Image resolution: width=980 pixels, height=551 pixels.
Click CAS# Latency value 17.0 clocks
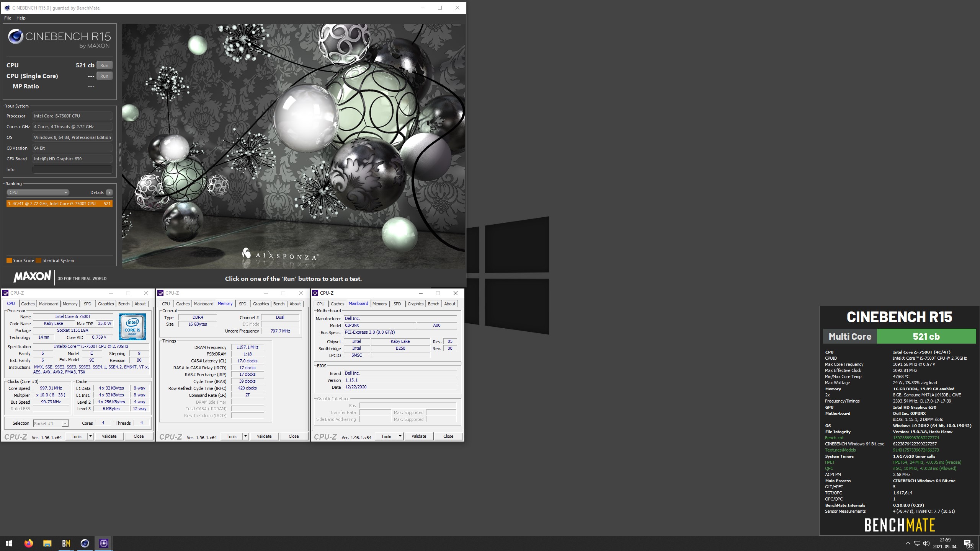tap(247, 361)
